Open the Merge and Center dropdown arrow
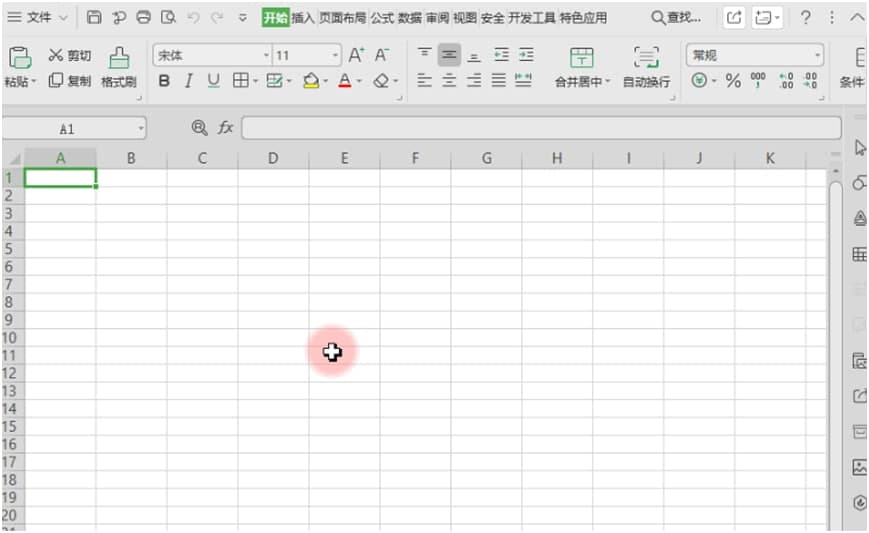This screenshot has width=869, height=533. (x=607, y=81)
